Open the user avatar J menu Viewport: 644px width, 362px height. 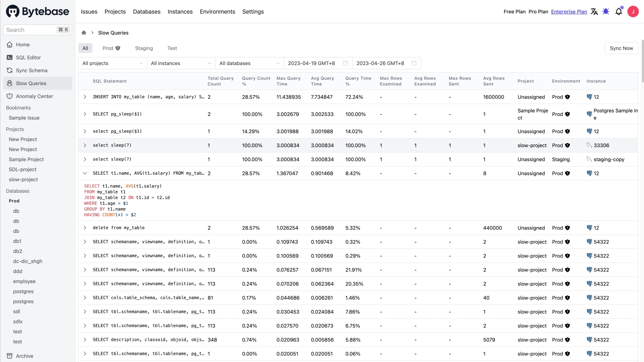(x=633, y=12)
